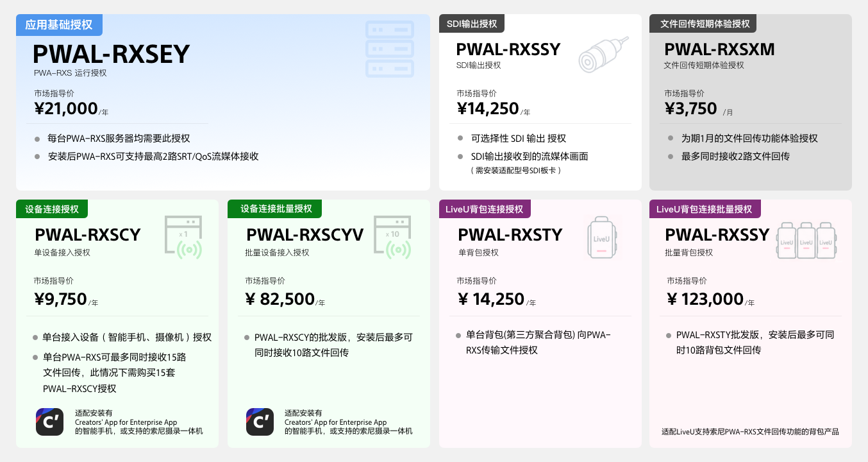
Task: Click the single LiveU backpack icon
Action: 601,238
